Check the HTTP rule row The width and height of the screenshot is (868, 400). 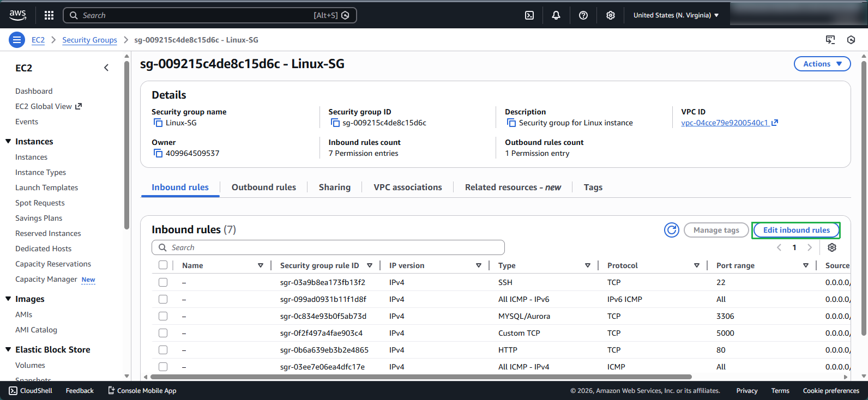(x=163, y=350)
